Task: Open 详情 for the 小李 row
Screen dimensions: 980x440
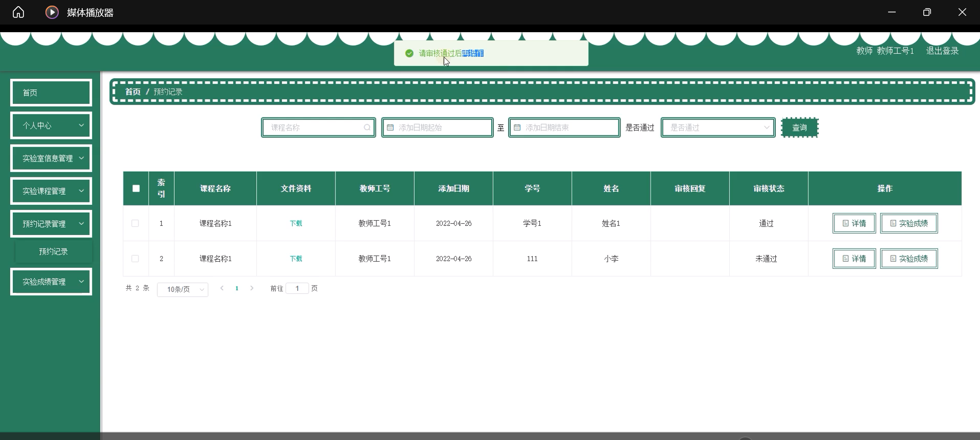Action: point(854,259)
